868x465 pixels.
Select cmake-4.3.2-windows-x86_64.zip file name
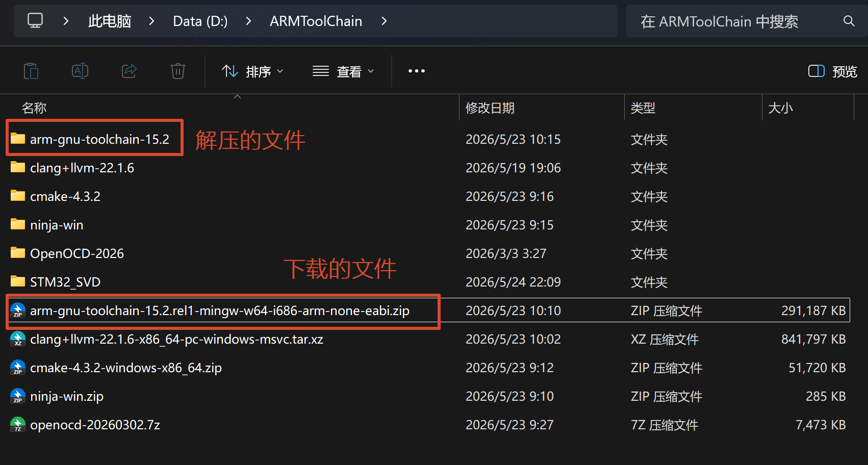[126, 368]
